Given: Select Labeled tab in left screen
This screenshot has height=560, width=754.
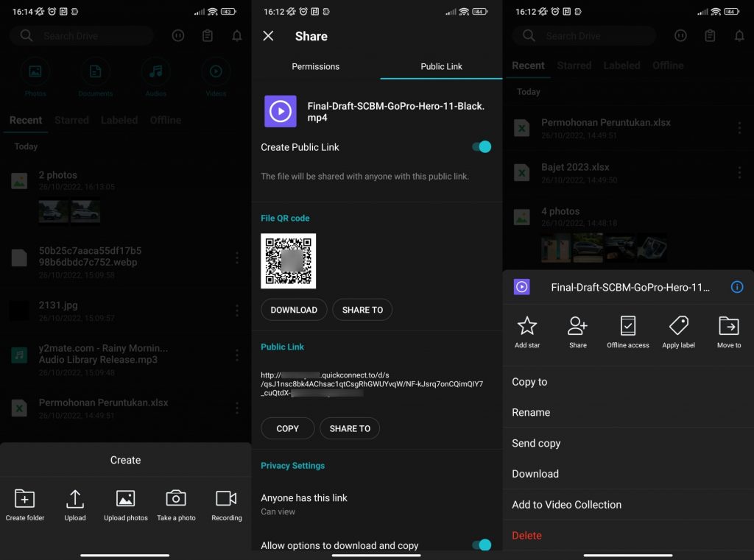Looking at the screenshot, I should tap(119, 120).
